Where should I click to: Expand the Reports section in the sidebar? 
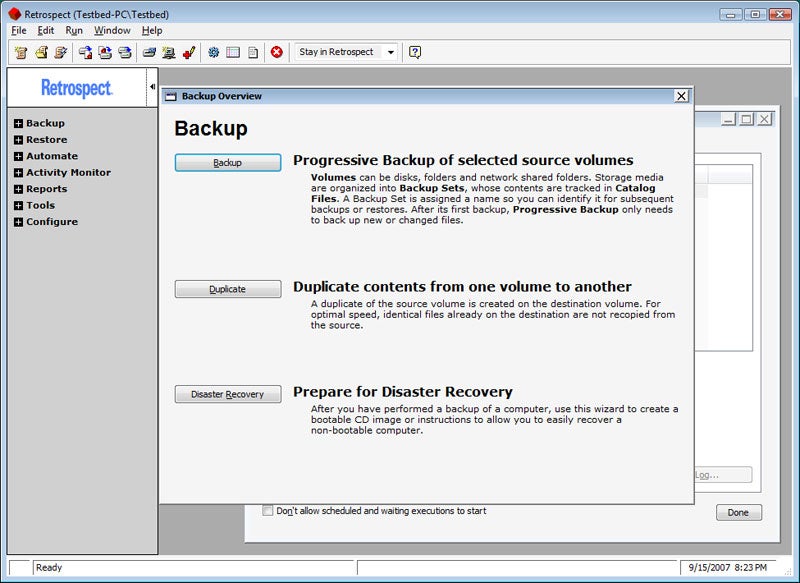point(18,189)
